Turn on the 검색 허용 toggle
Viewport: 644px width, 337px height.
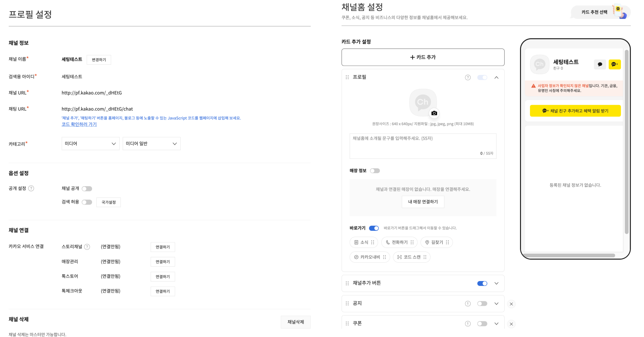(x=87, y=202)
